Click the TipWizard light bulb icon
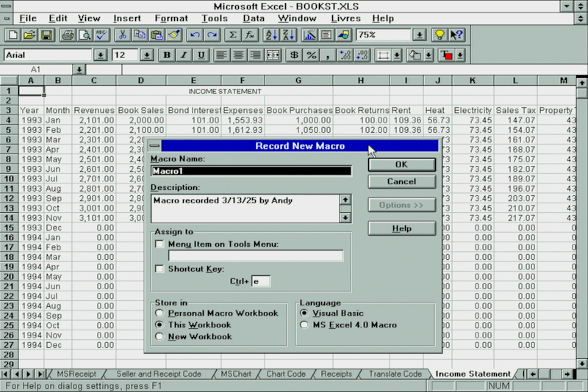The height and width of the screenshot is (392, 588). 440,35
